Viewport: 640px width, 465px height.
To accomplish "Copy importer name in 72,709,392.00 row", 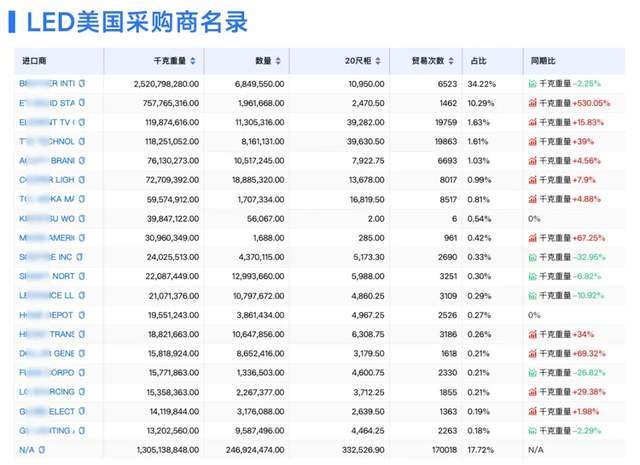I will [82, 180].
